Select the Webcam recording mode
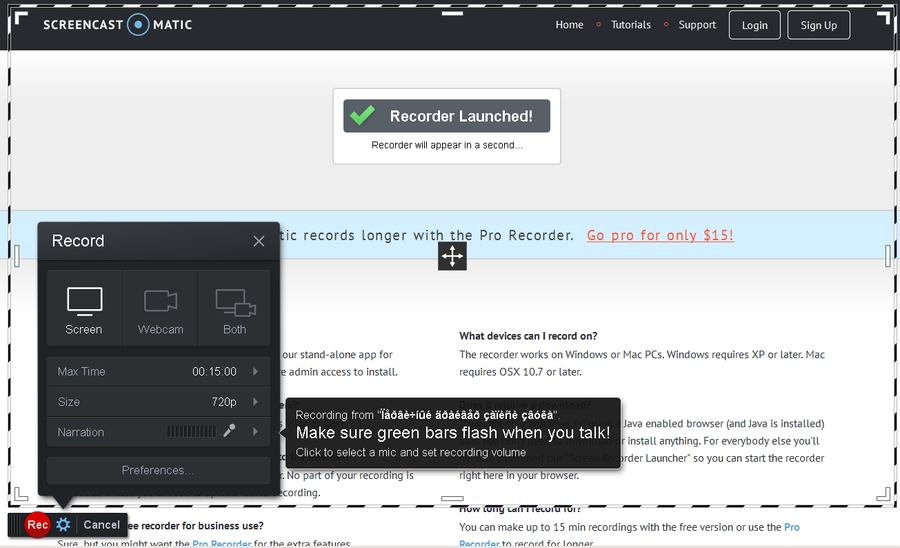 tap(160, 309)
